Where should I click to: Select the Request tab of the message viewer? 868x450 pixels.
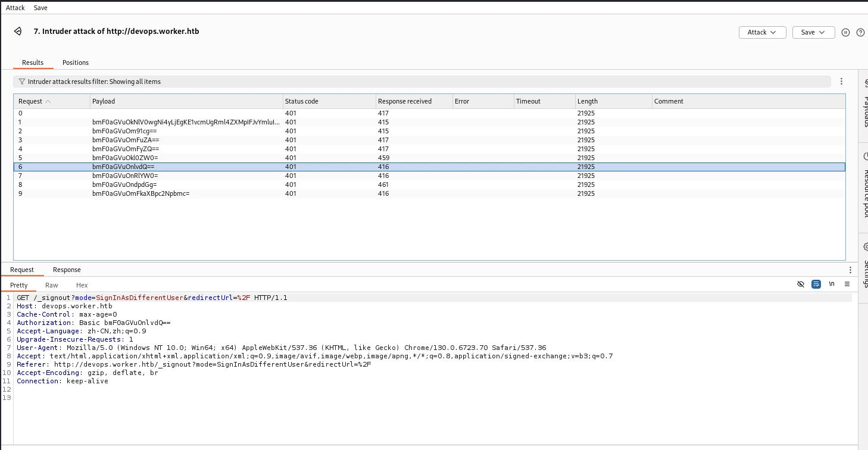pos(22,270)
